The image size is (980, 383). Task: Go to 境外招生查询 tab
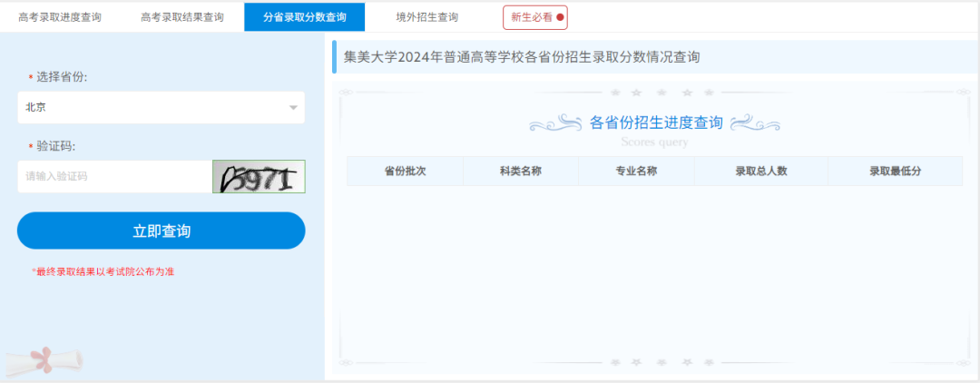pyautogui.click(x=426, y=17)
